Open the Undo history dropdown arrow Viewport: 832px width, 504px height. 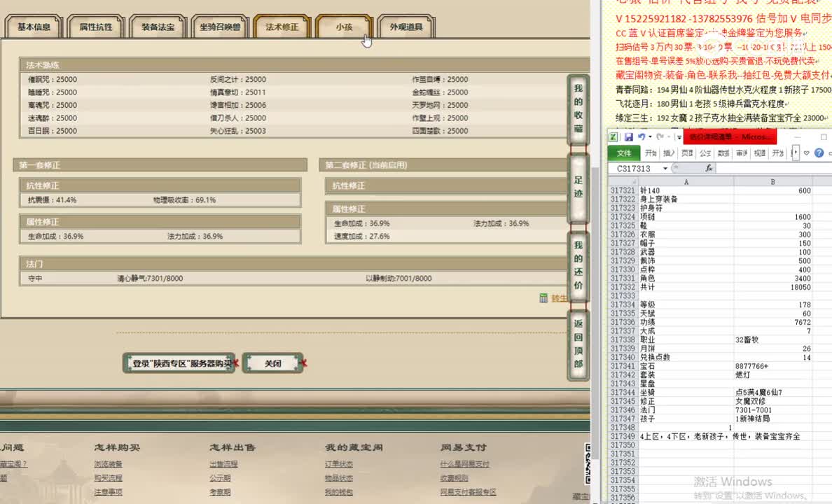coord(650,137)
